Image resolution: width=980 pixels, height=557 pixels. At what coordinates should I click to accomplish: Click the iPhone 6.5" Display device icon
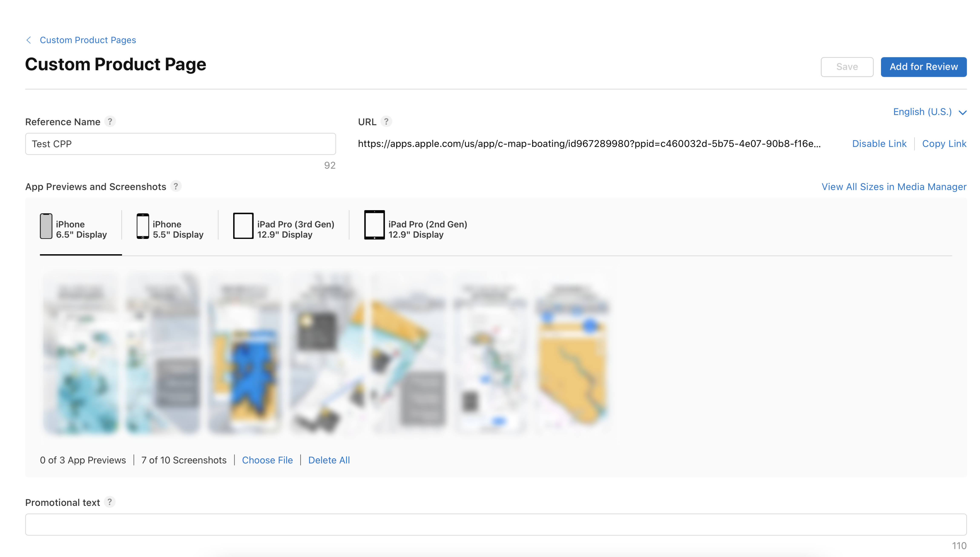pos(46,226)
